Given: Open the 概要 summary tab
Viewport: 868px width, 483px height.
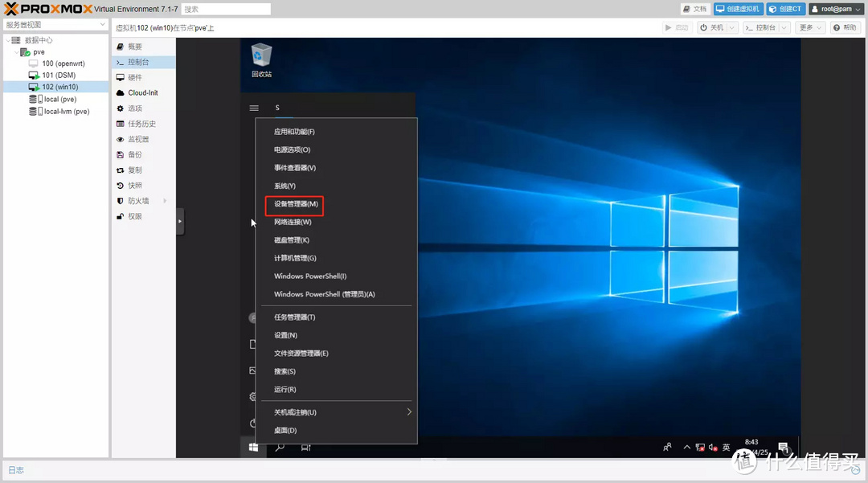Looking at the screenshot, I should (144, 47).
